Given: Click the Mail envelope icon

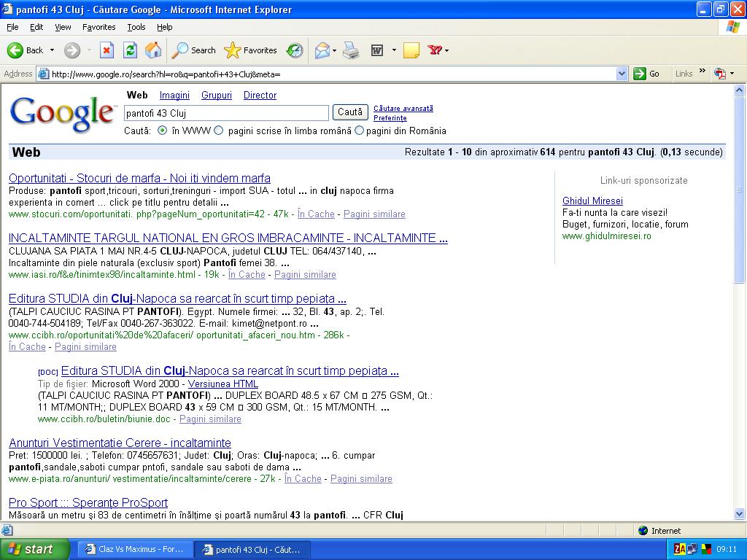Looking at the screenshot, I should click(x=322, y=50).
